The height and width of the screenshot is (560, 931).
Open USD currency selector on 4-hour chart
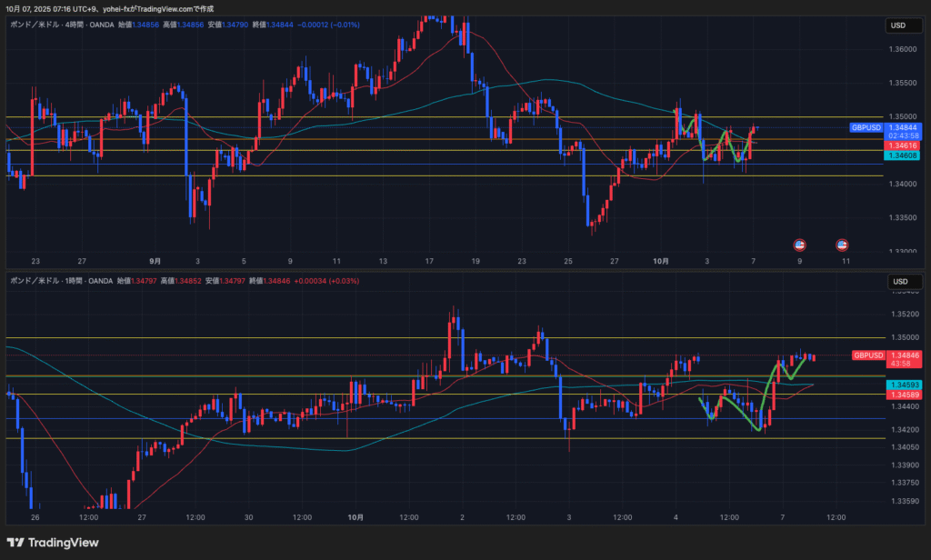coord(898,25)
